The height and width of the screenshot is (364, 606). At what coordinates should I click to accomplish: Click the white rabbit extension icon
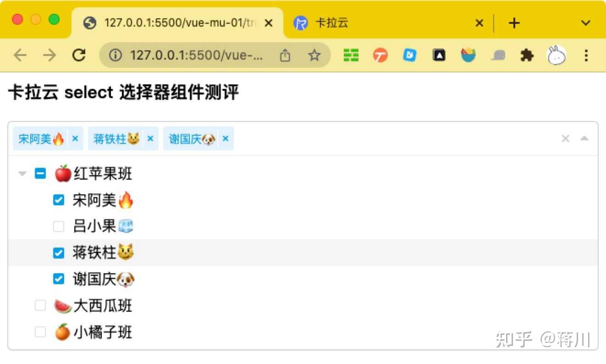556,55
